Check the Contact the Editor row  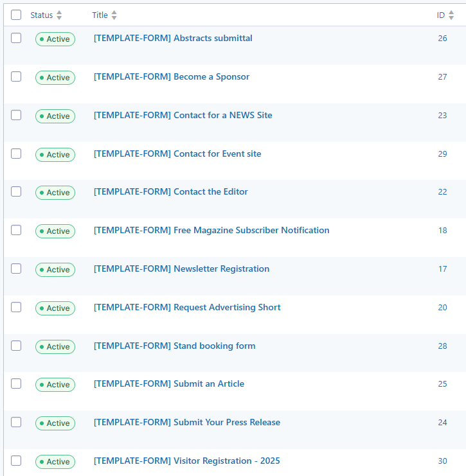click(x=16, y=192)
